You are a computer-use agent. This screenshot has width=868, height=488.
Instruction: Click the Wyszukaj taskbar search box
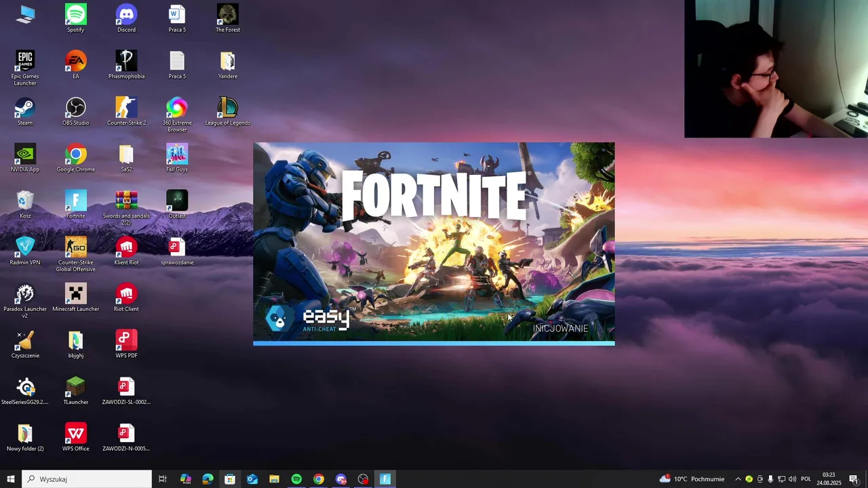tap(87, 479)
